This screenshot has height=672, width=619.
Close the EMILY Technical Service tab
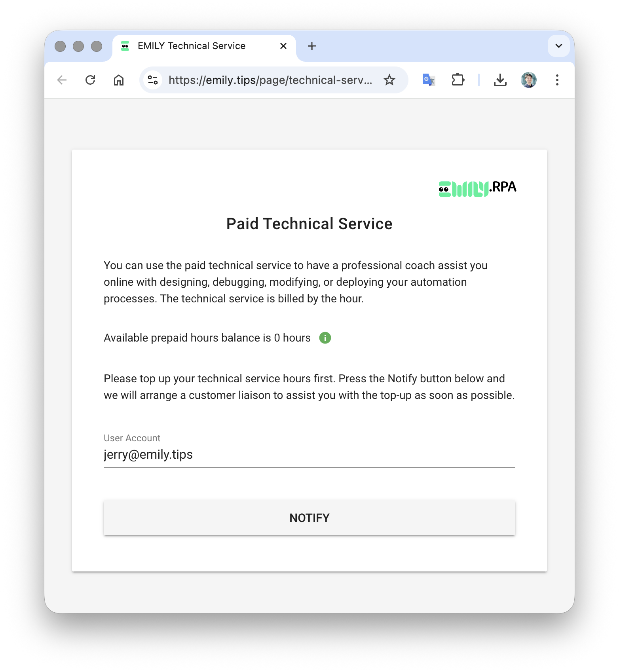point(283,46)
